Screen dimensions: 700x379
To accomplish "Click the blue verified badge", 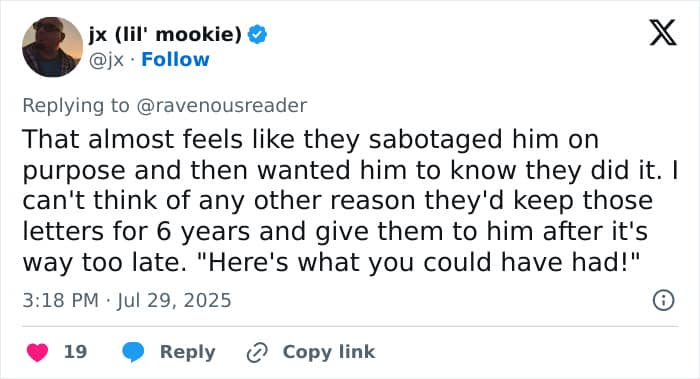I will coord(257,34).
